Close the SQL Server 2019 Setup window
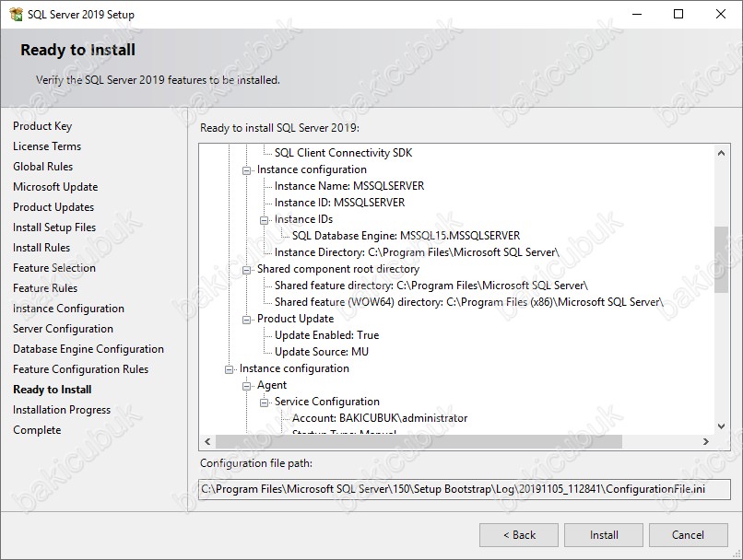This screenshot has height=560, width=743. click(x=721, y=14)
